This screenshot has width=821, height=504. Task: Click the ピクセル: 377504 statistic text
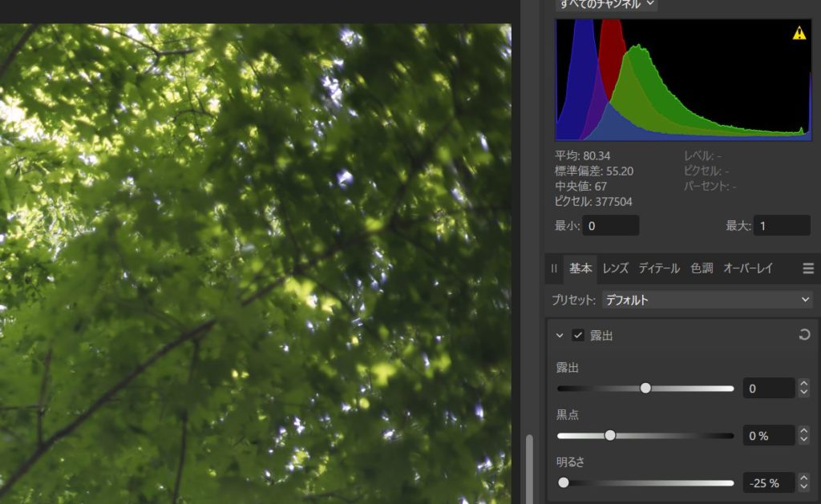pyautogui.click(x=593, y=201)
